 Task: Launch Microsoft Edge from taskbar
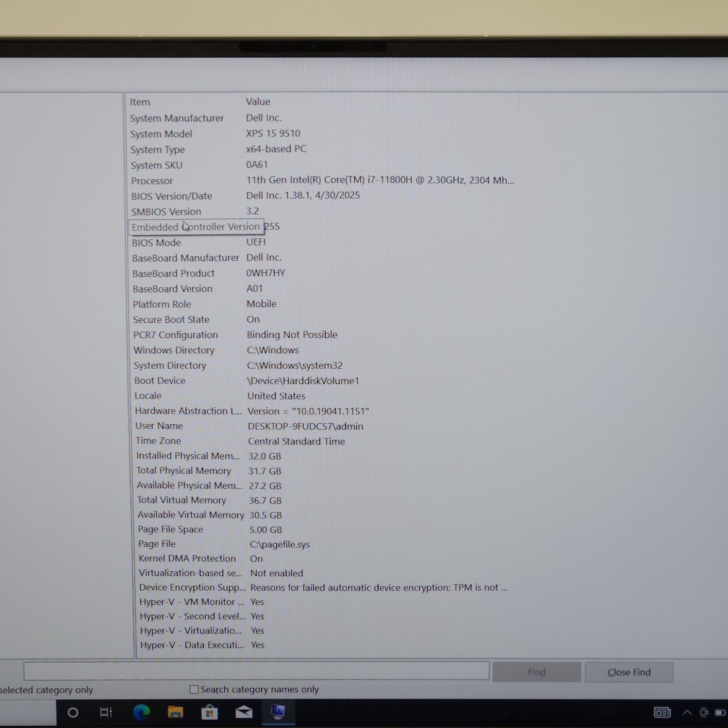pyautogui.click(x=141, y=712)
